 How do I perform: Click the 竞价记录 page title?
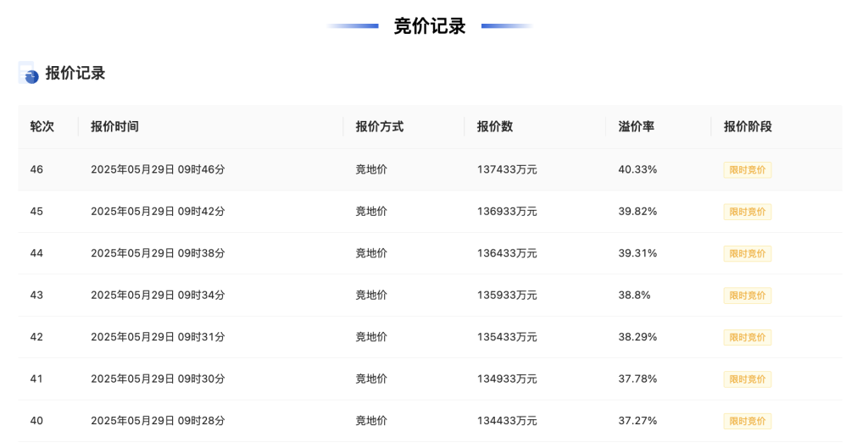click(x=429, y=26)
